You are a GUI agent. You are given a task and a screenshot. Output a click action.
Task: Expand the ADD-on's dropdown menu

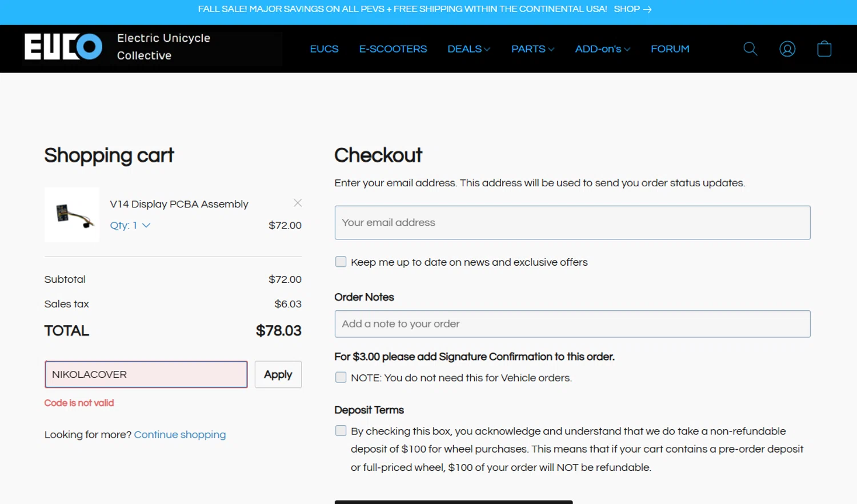point(603,49)
